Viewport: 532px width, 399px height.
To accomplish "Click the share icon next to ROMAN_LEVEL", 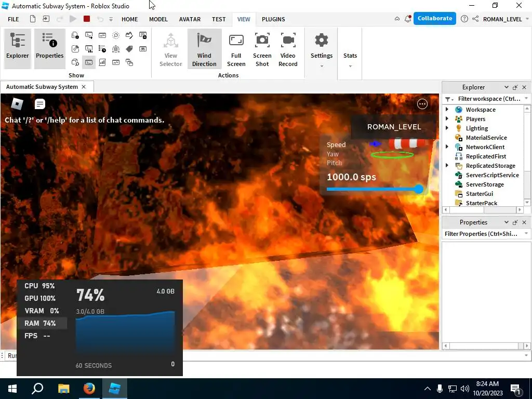I will click(475, 19).
